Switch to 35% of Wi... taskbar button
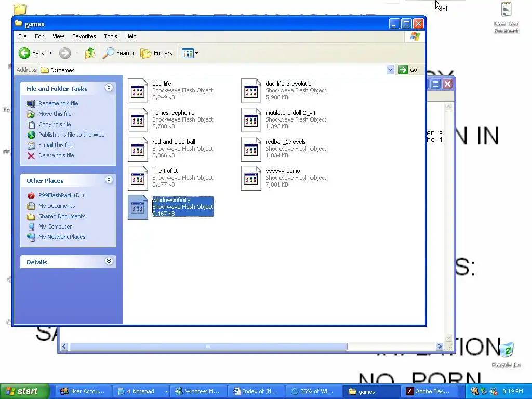 click(313, 391)
